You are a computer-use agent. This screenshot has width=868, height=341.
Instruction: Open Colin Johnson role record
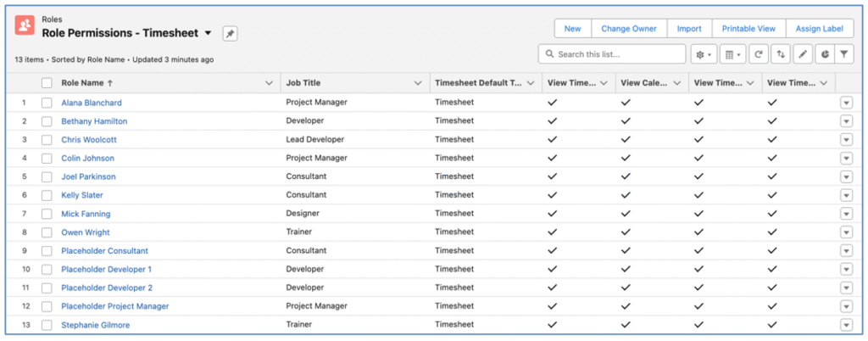click(87, 159)
